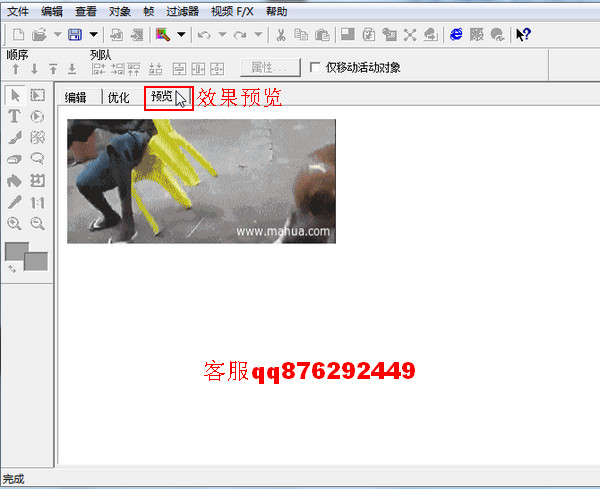Select the zoom in magnifier tool

[x=15, y=223]
